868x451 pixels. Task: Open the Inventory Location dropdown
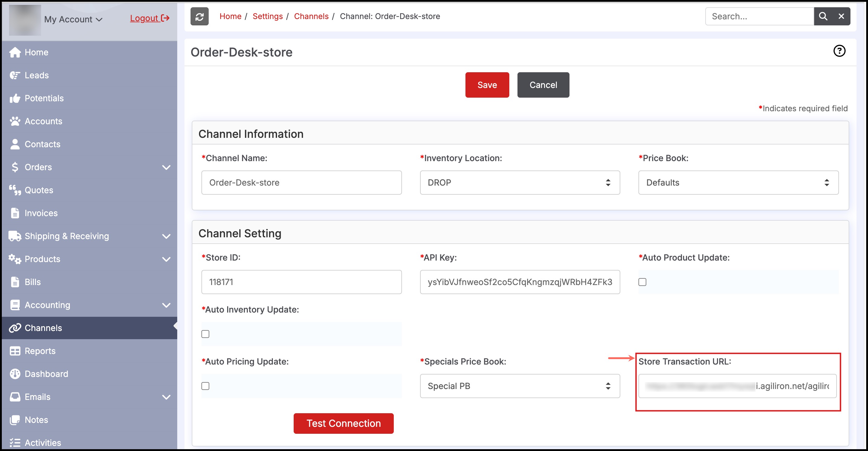(520, 183)
